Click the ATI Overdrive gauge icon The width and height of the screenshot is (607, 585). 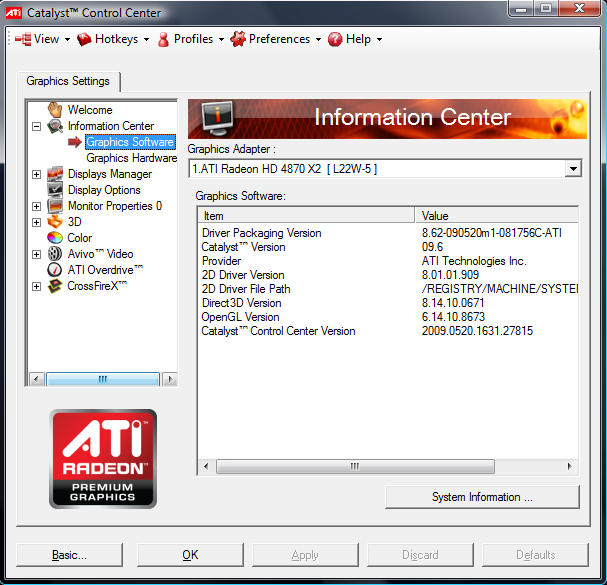coord(55,270)
